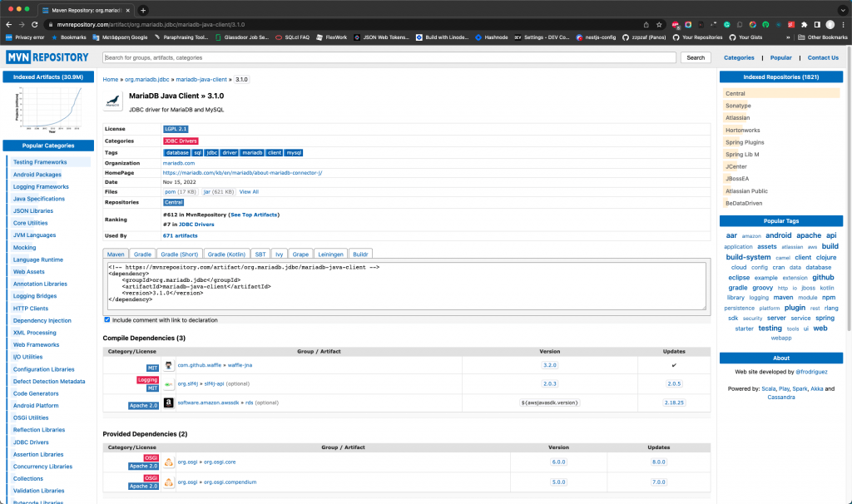The image size is (852, 504).
Task: Switch to the Grape tab
Action: (x=300, y=254)
